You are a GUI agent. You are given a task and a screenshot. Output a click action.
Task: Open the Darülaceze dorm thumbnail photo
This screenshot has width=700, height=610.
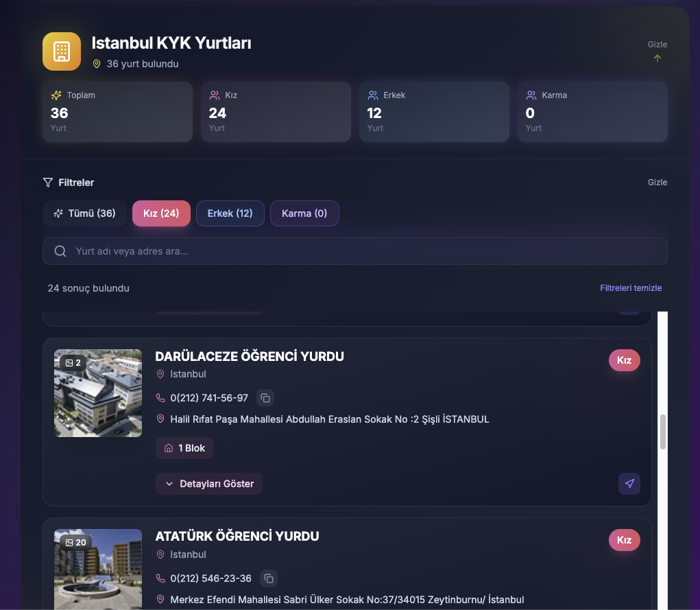98,393
